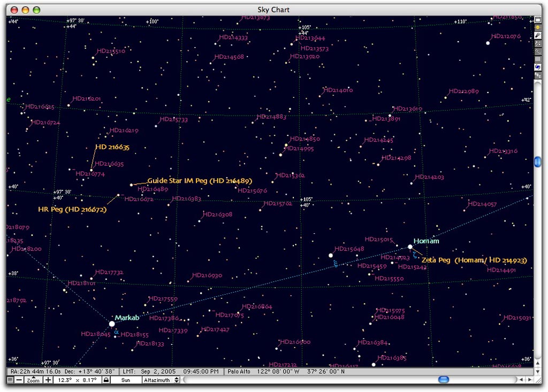This screenshot has width=548, height=392.
Task: Click the green zoom window button
Action: point(36,10)
